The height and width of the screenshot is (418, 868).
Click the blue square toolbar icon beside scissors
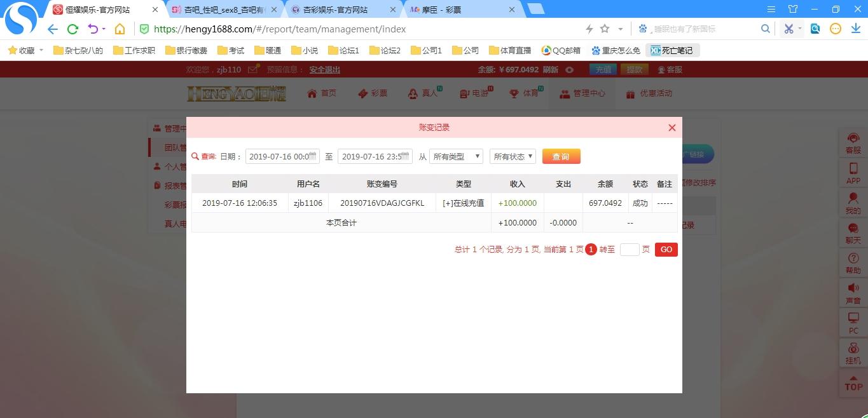click(x=815, y=29)
